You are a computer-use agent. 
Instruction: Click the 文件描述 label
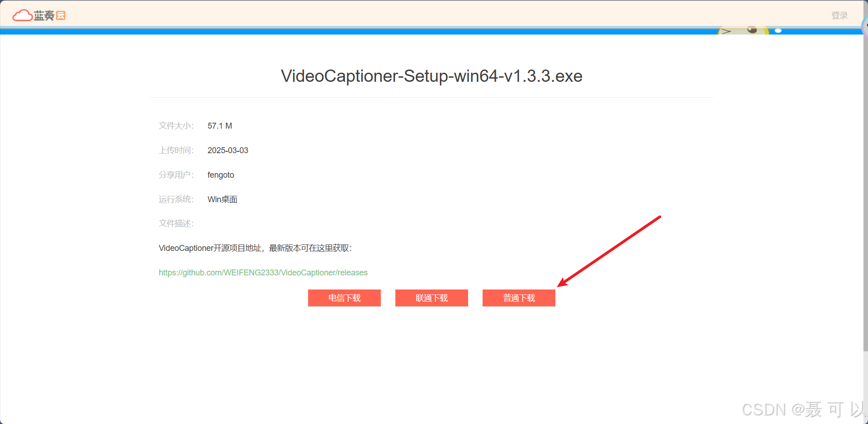point(176,224)
